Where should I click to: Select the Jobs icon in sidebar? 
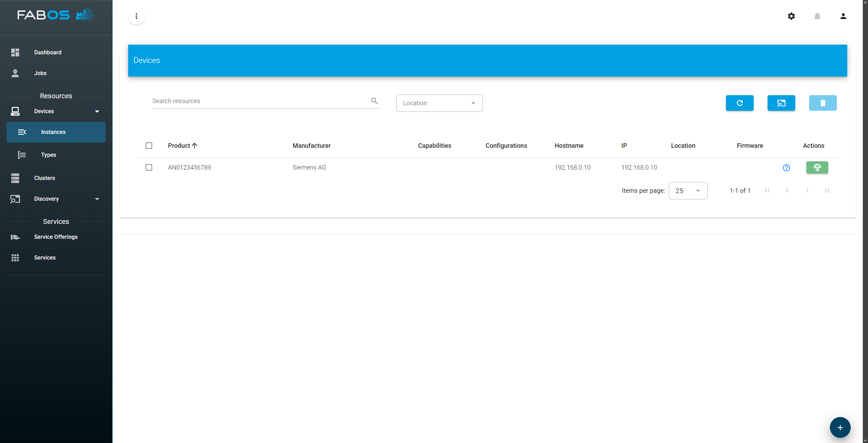15,73
